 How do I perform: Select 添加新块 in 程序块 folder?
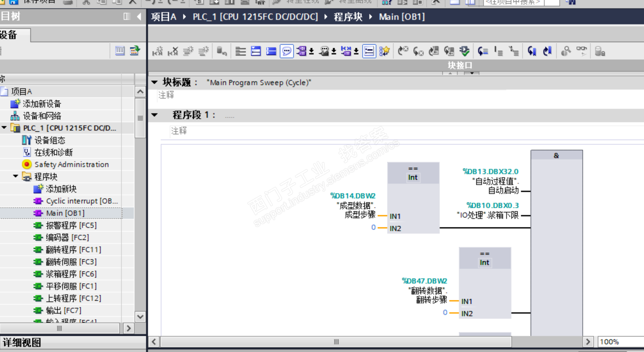click(x=61, y=189)
